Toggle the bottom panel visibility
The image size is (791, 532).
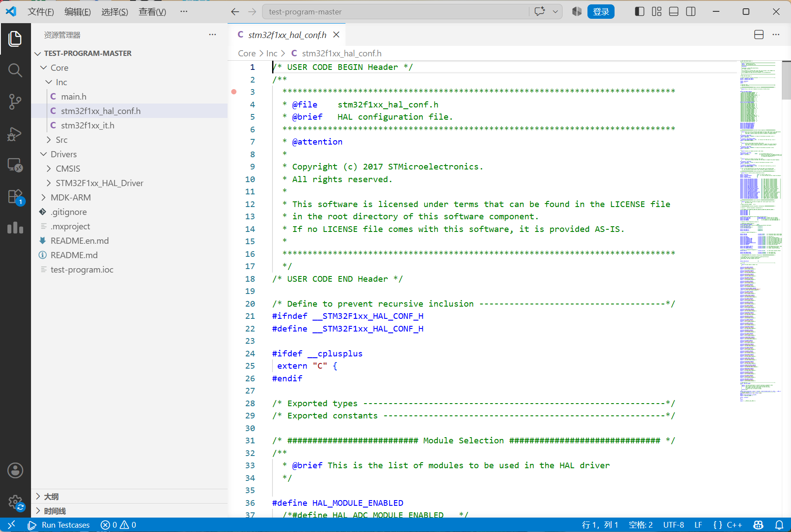click(674, 12)
